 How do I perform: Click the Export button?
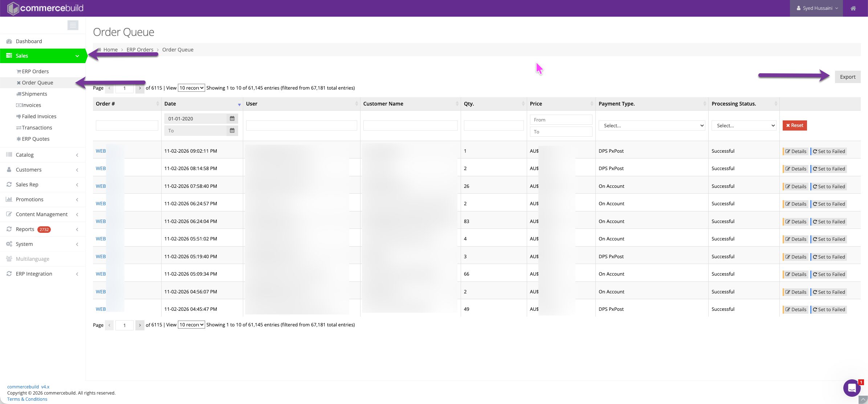(847, 77)
